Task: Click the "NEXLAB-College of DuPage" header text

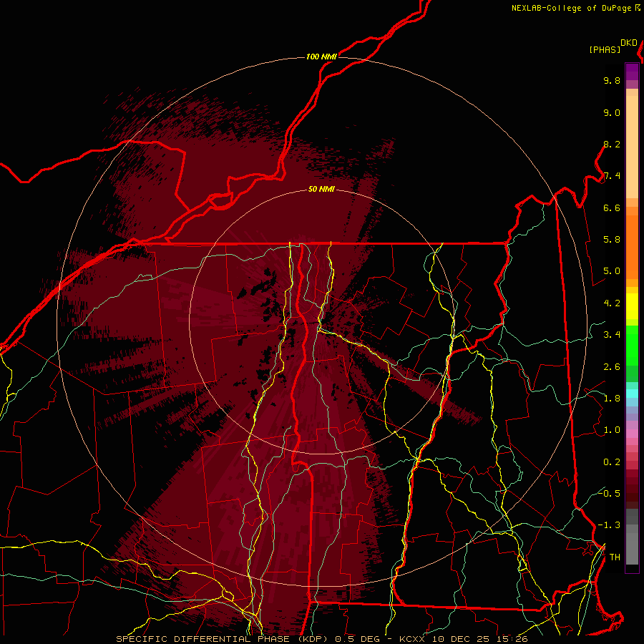Action: 571,8
